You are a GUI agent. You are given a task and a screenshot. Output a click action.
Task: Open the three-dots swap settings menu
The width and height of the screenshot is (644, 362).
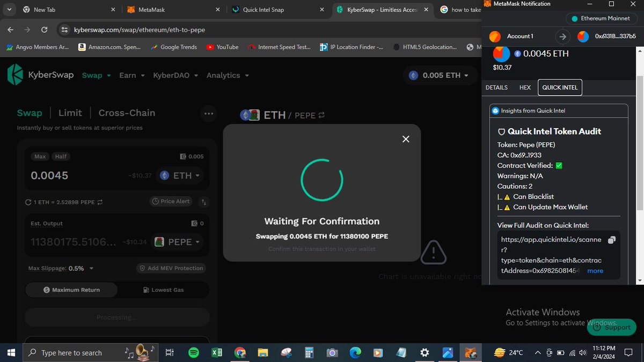click(x=209, y=113)
